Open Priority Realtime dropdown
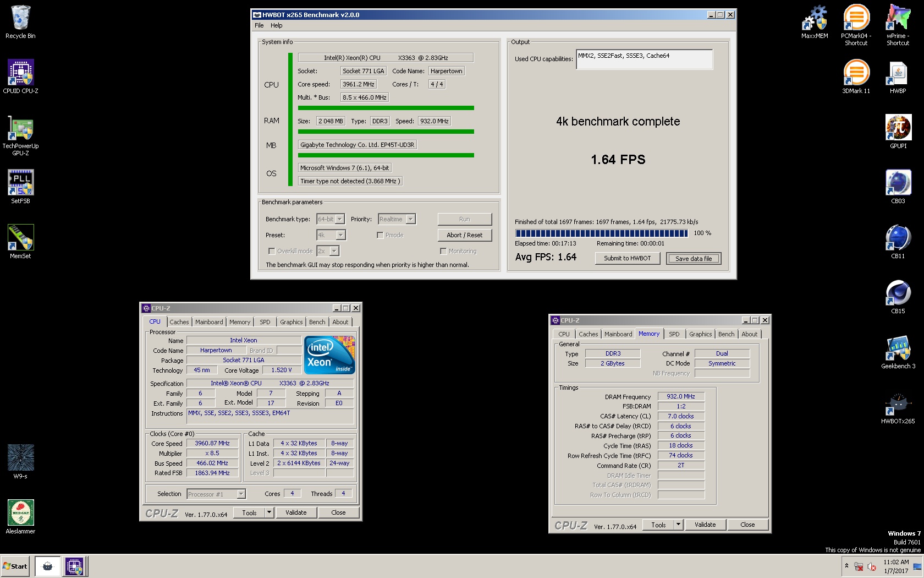 tap(410, 219)
